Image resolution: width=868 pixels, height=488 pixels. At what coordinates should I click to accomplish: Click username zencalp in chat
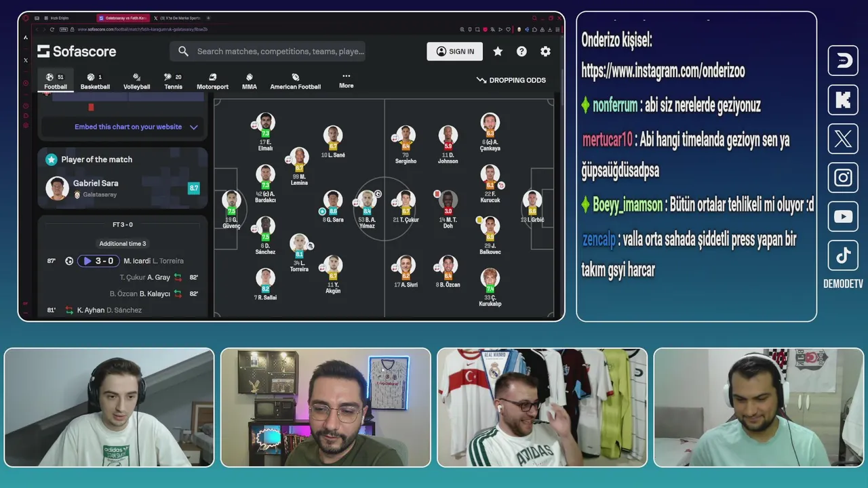[599, 239]
